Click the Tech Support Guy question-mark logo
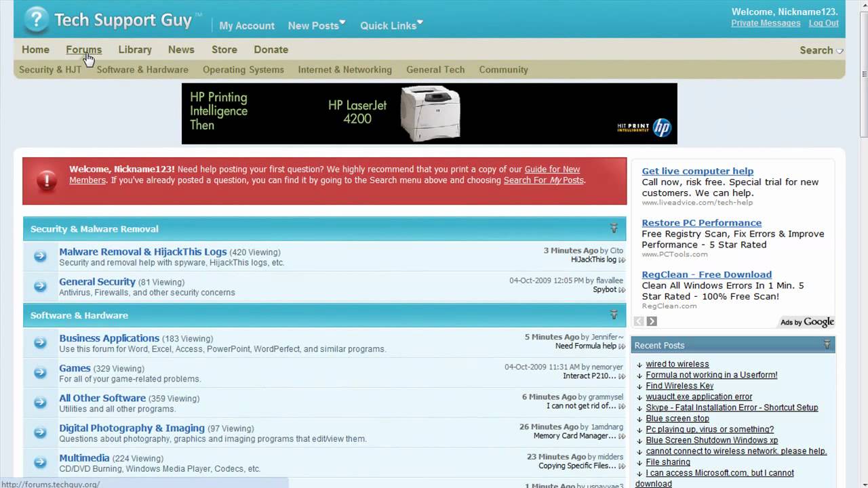868x488 pixels. coord(36,20)
